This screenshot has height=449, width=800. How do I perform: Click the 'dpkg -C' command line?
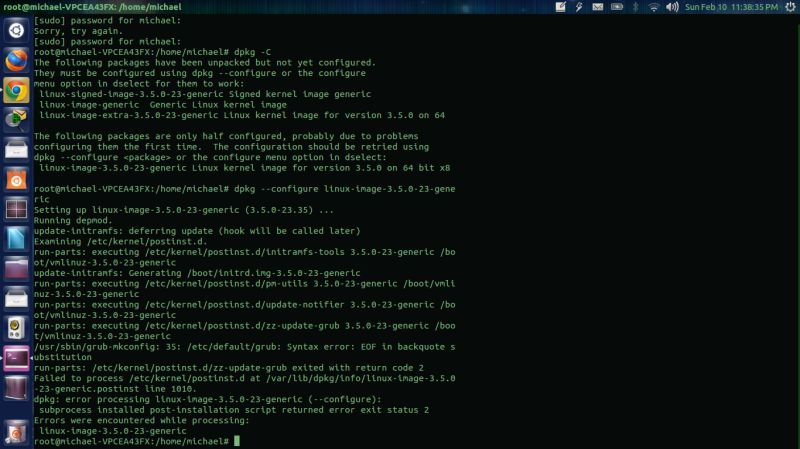153,52
